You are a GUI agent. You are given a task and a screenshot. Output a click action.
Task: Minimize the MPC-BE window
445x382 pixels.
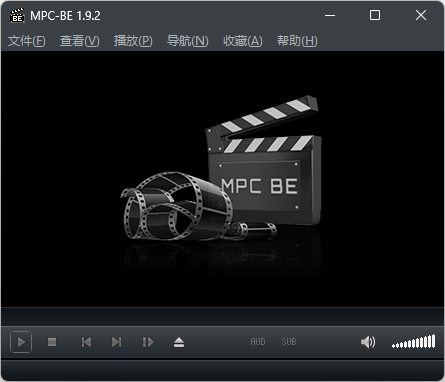point(330,15)
